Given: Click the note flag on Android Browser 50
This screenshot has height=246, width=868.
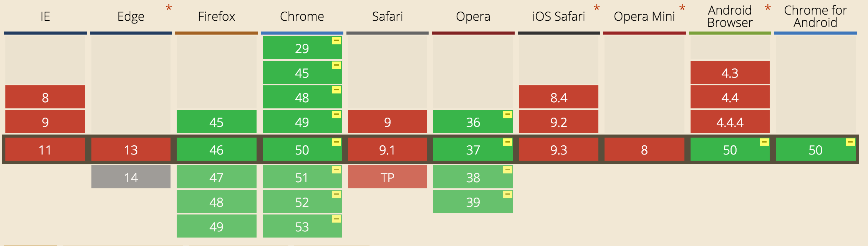Looking at the screenshot, I should tap(764, 142).
